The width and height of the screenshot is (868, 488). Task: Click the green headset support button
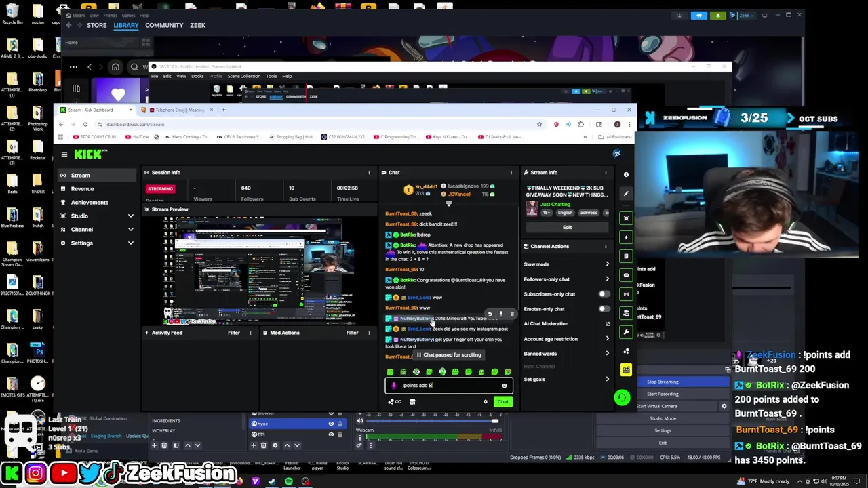click(621, 398)
